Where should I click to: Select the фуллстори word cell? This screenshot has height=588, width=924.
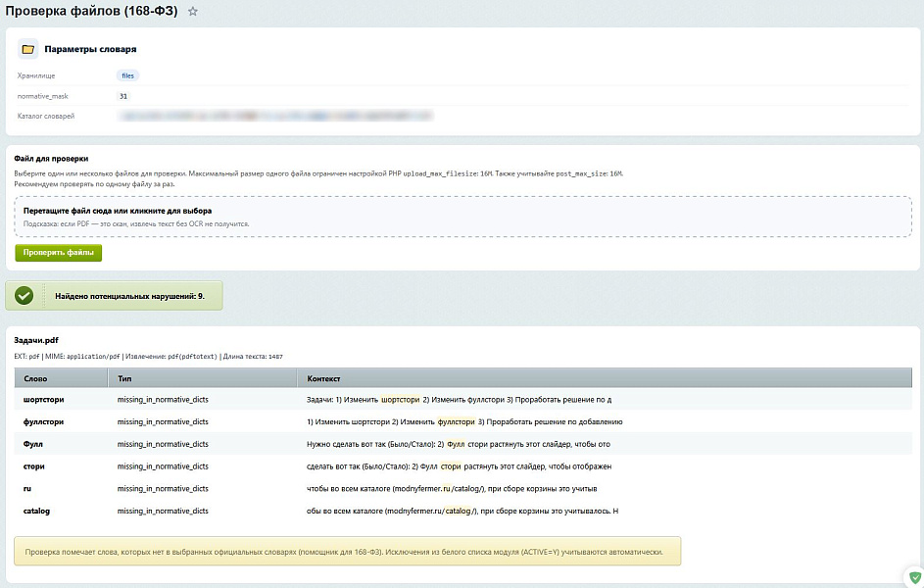click(44, 422)
